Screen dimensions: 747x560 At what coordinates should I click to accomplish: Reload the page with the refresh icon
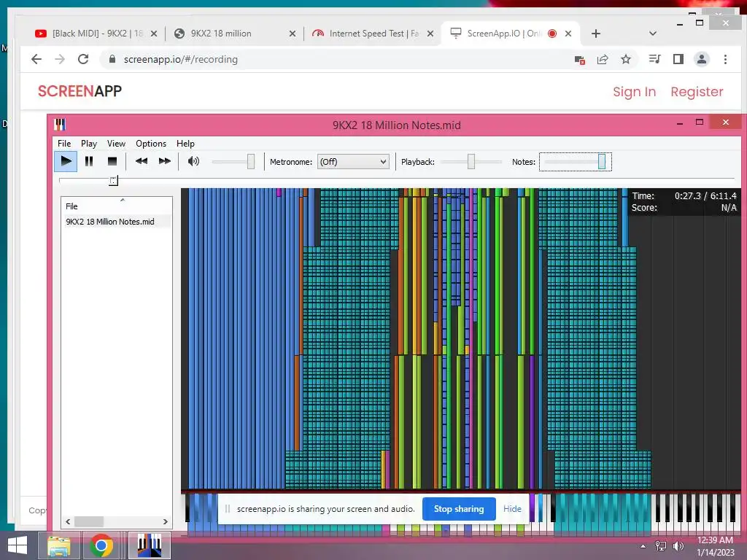pos(83,59)
